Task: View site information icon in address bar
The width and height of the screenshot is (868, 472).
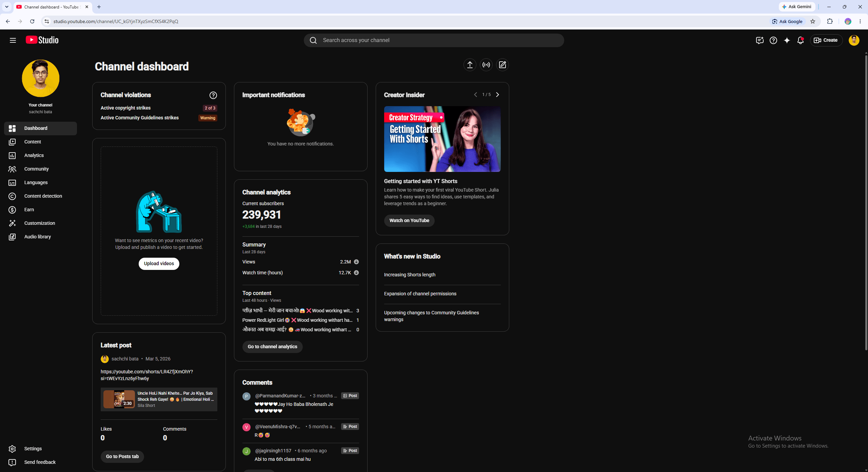Action: point(47,21)
